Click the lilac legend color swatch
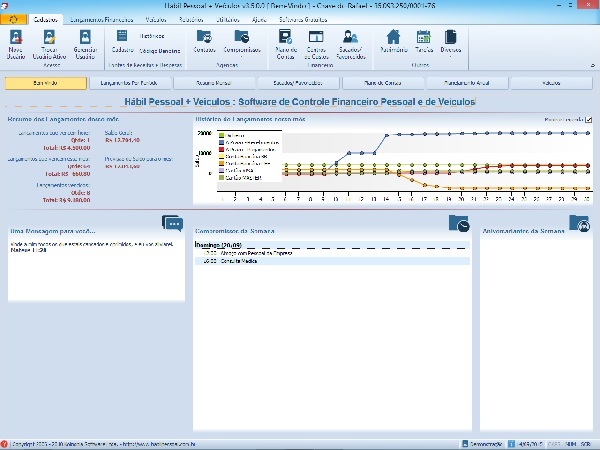 tap(221, 170)
